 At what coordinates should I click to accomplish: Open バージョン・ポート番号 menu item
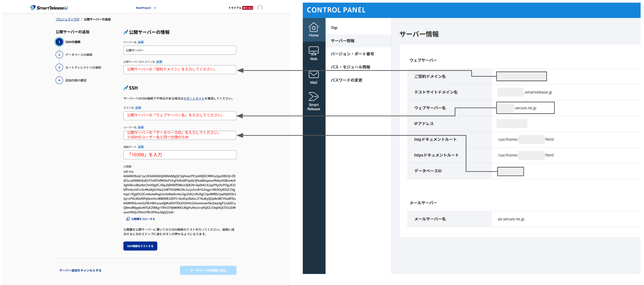click(352, 54)
